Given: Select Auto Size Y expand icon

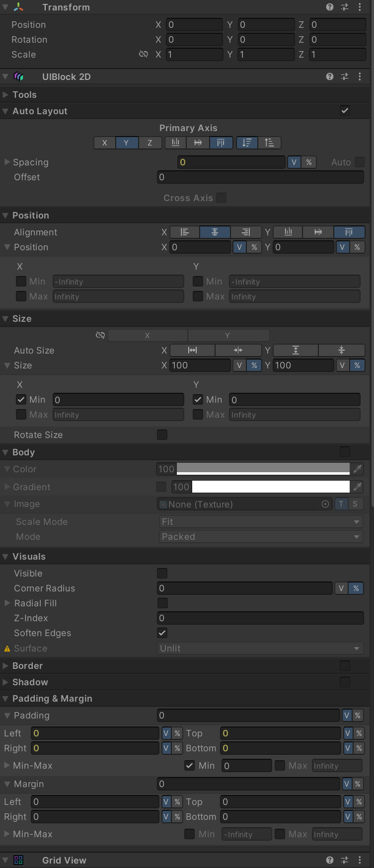Looking at the screenshot, I should (296, 350).
